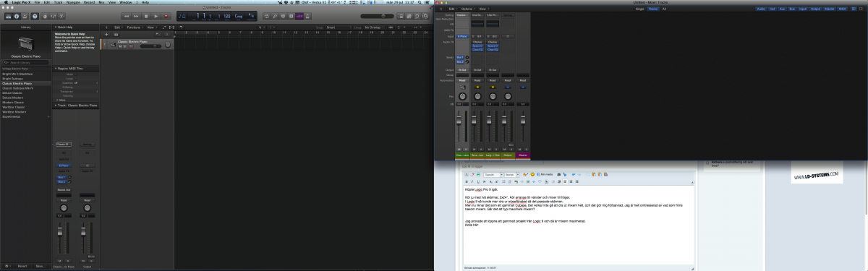Add a new track with the plus button
Viewport: 868px width, 271px height.
[x=106, y=34]
